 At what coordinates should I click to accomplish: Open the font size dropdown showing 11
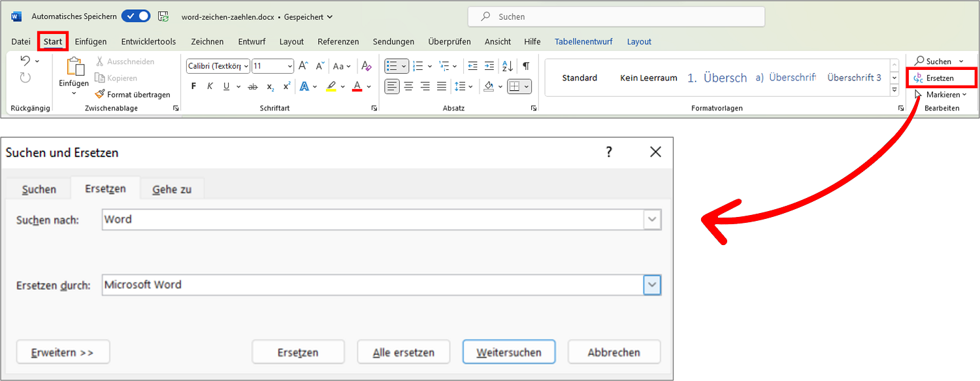(290, 66)
